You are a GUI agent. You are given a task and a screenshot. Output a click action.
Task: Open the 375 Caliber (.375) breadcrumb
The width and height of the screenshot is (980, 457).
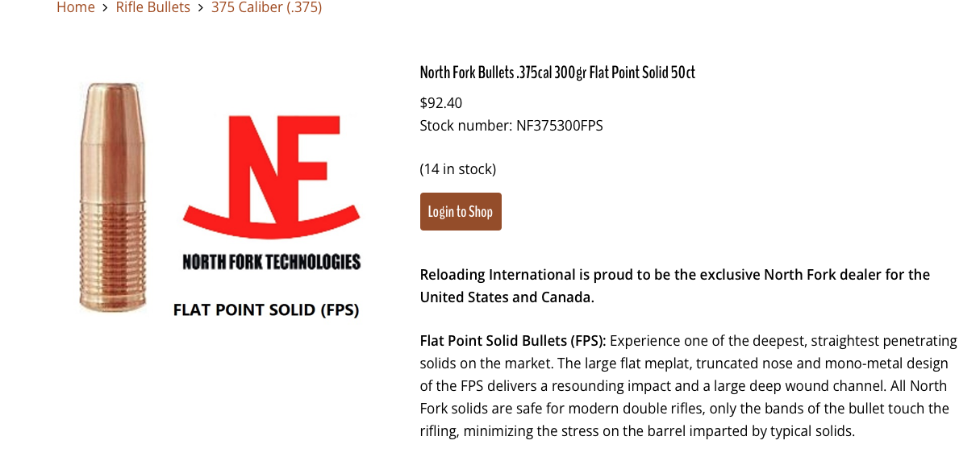[266, 7]
